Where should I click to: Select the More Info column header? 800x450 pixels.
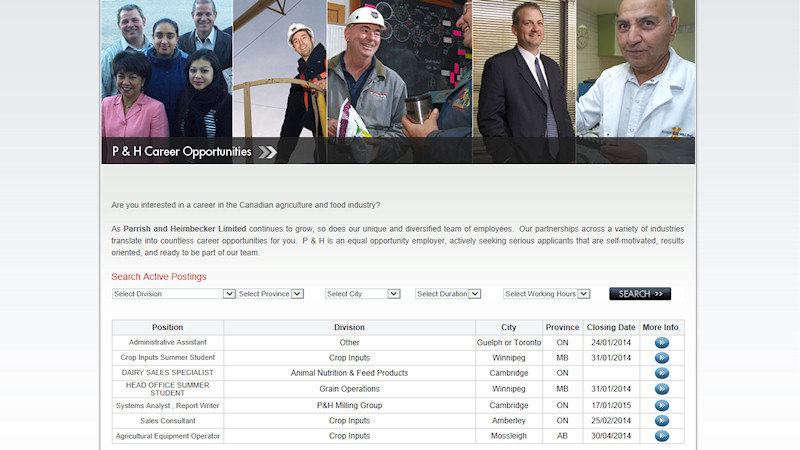pos(661,328)
